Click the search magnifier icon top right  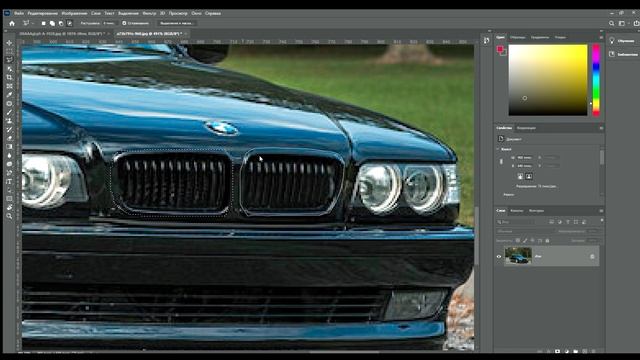tap(611, 23)
